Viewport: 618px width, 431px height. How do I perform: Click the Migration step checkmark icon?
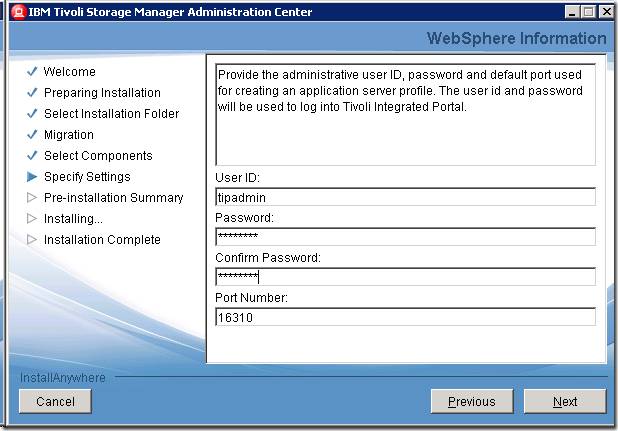(x=32, y=135)
